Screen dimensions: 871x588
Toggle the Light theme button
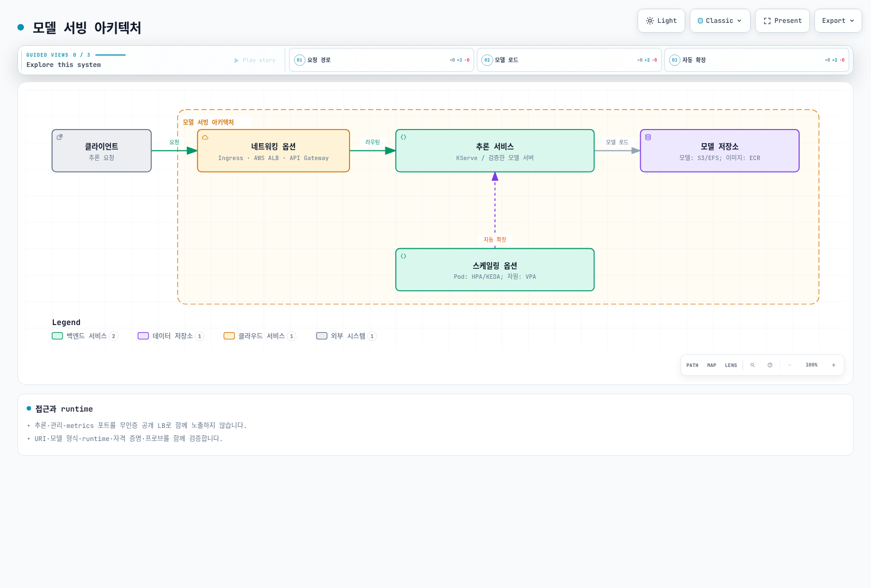[x=661, y=21]
